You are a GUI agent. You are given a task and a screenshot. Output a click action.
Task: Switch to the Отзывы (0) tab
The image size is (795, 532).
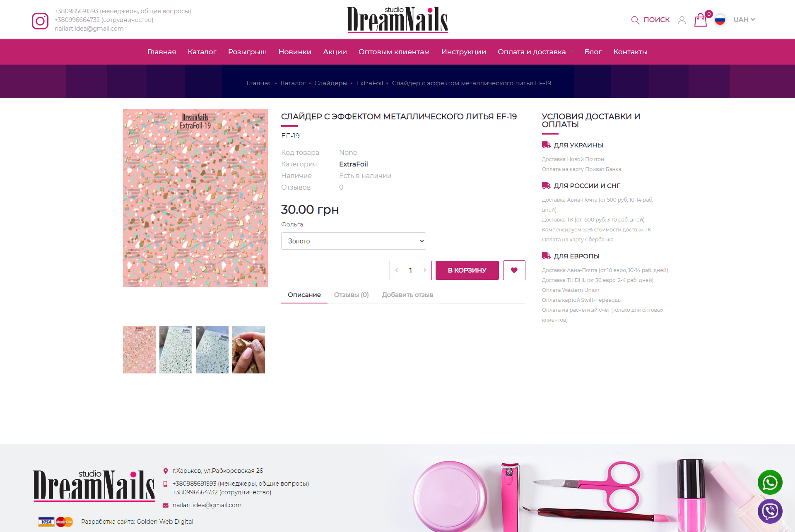click(351, 295)
